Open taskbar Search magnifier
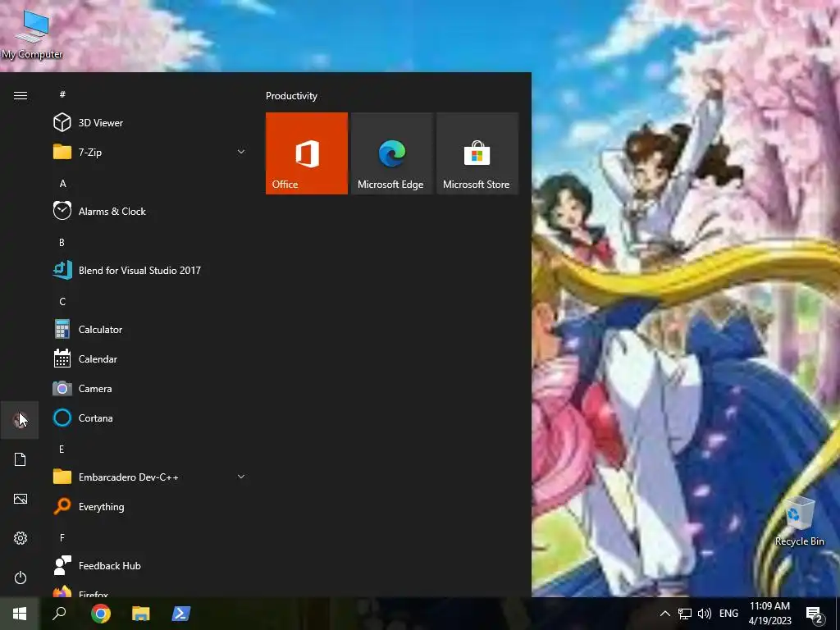840x630 pixels. (59, 614)
